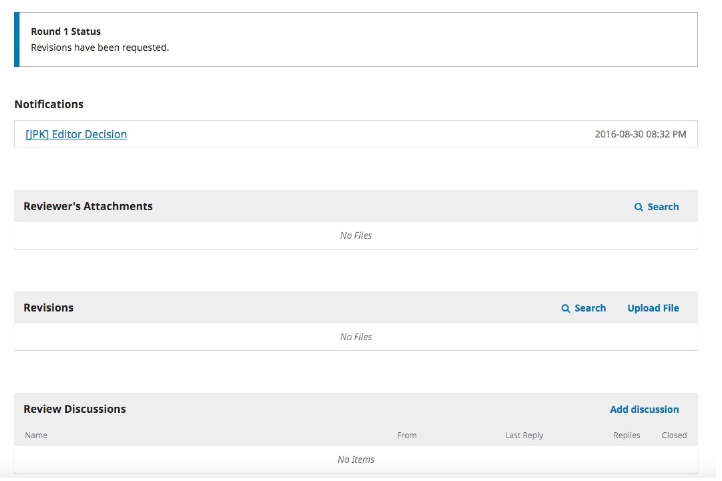The height and width of the screenshot is (481, 722).
Task: Click the From column header
Action: (407, 435)
